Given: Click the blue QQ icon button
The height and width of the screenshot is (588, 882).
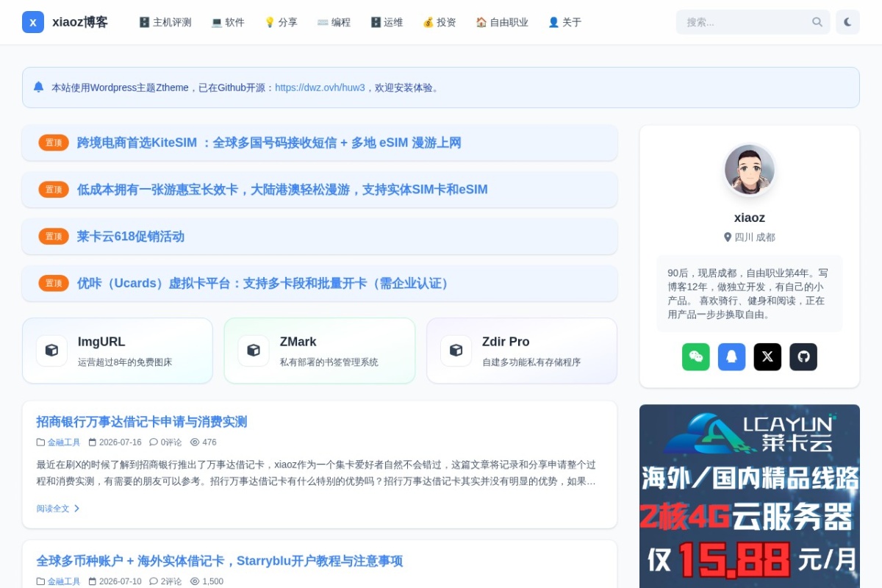Looking at the screenshot, I should [x=731, y=357].
